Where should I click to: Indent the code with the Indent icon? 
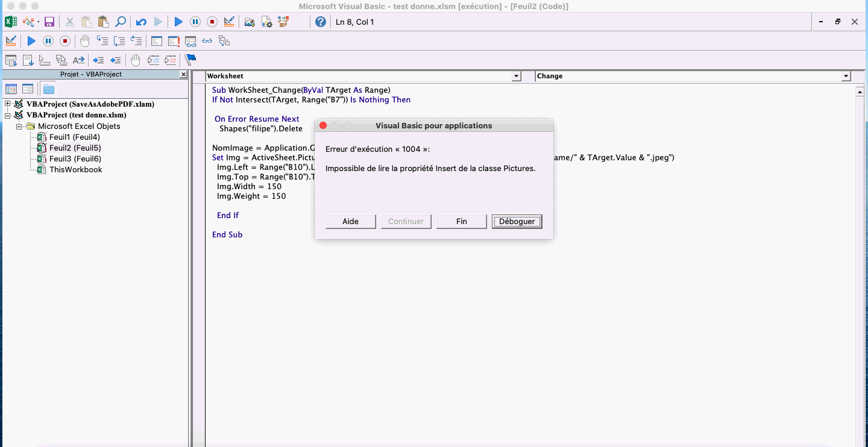(99, 60)
